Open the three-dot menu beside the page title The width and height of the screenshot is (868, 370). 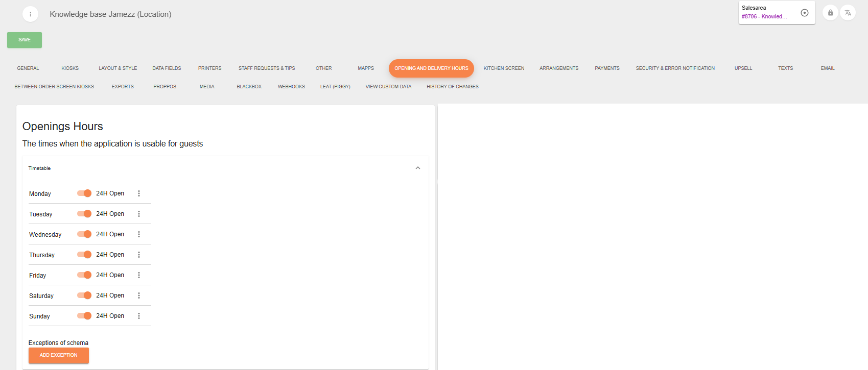[x=30, y=14]
